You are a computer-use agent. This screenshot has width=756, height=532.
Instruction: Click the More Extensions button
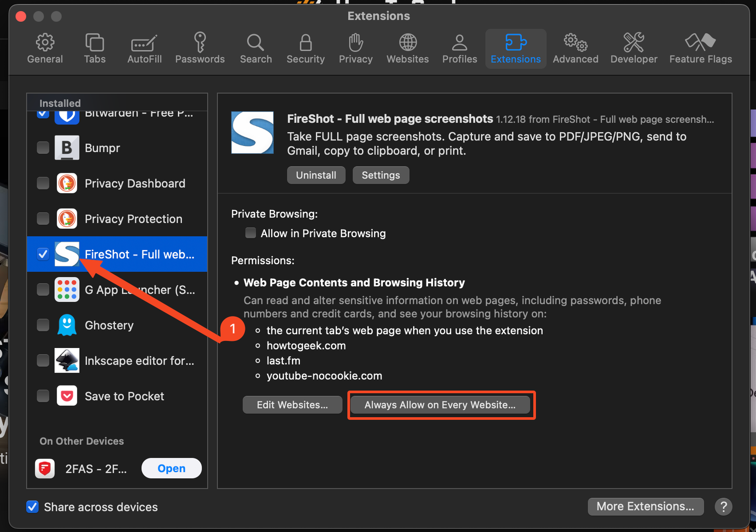pos(645,506)
